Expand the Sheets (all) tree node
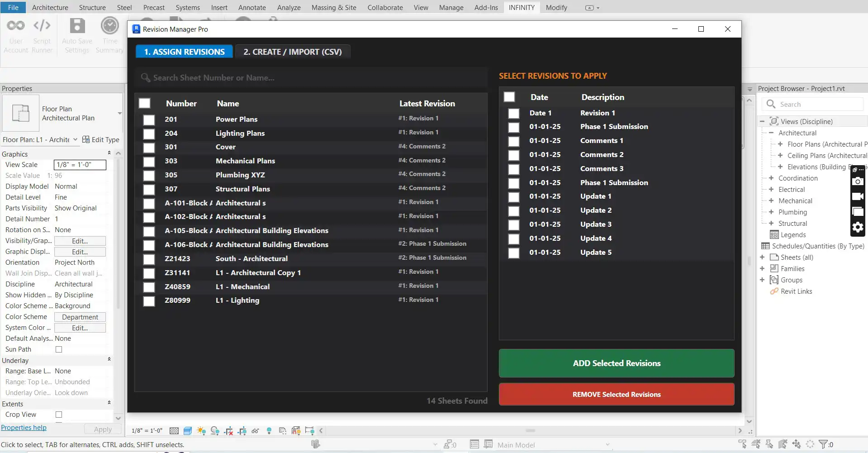Image resolution: width=868 pixels, height=453 pixels. [x=762, y=257]
